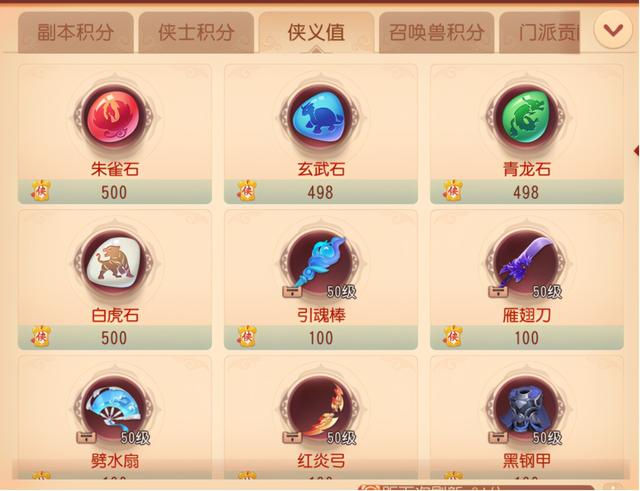This screenshot has width=640, height=491.
Task: Click the 100 price bar under 引魂棒
Action: coord(321,337)
